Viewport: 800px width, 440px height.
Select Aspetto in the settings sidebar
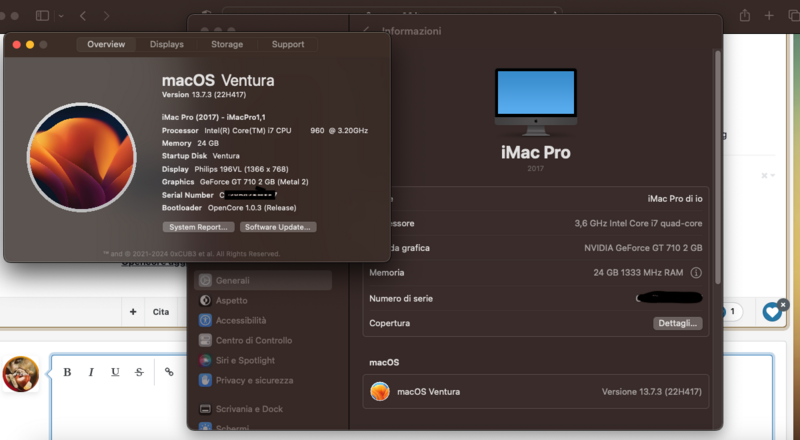[231, 300]
